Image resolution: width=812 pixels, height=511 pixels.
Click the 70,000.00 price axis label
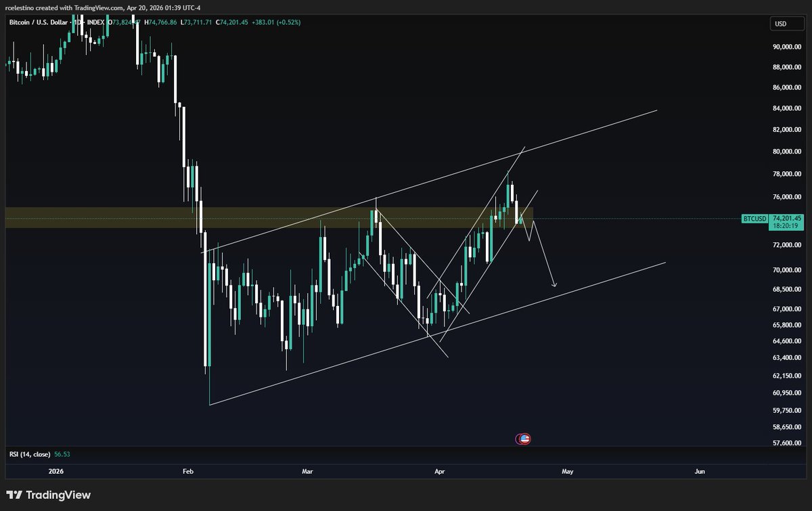pyautogui.click(x=787, y=270)
